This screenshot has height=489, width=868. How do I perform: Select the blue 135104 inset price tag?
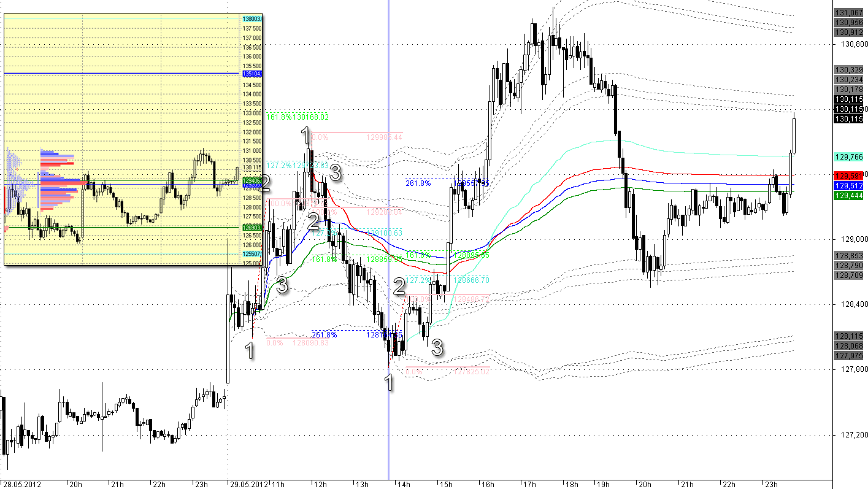coord(252,74)
